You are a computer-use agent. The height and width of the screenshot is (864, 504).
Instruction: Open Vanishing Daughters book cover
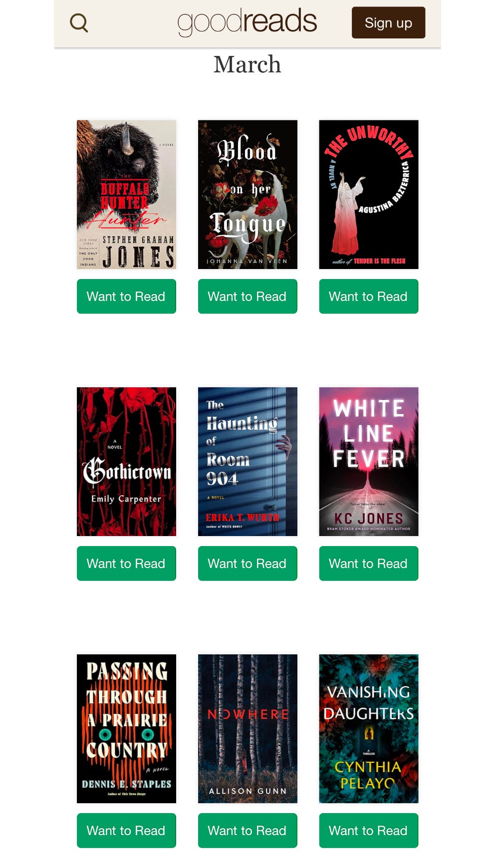click(369, 729)
